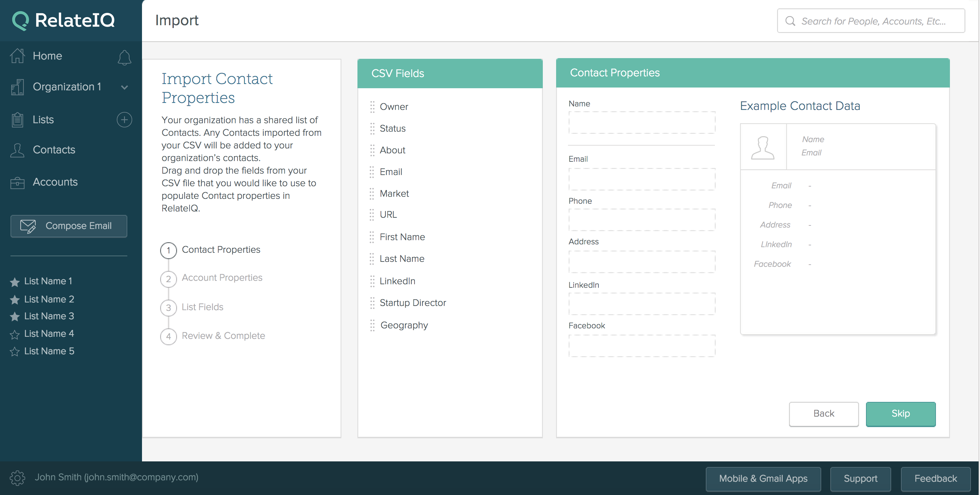
Task: Open the Lists menu item
Action: 43,120
